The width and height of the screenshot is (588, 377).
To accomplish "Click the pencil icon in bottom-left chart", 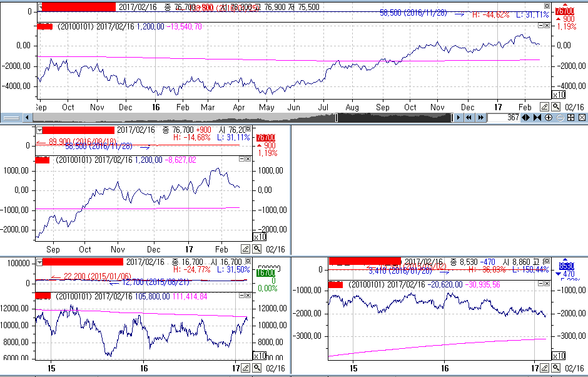I will tap(246, 368).
